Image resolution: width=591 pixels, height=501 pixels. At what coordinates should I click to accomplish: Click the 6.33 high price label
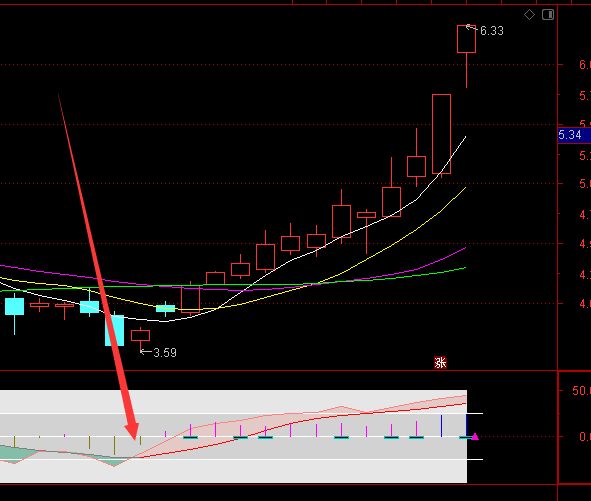click(492, 31)
